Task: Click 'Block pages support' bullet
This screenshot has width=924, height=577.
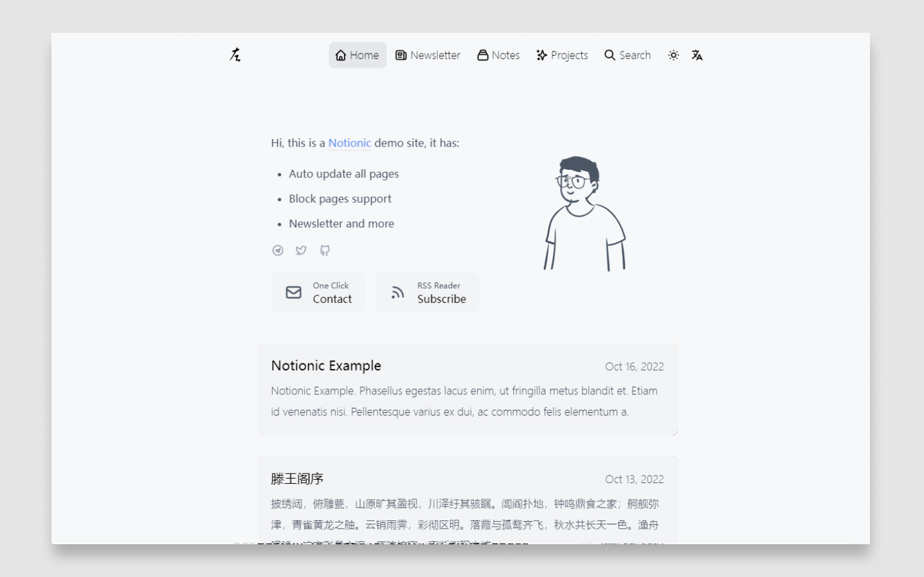Action: click(340, 199)
